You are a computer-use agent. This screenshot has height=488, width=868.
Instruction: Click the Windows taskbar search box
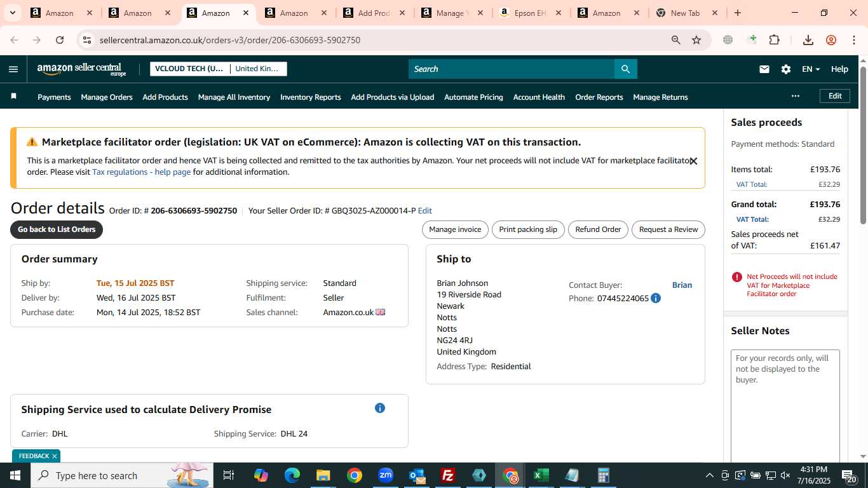pyautogui.click(x=121, y=475)
